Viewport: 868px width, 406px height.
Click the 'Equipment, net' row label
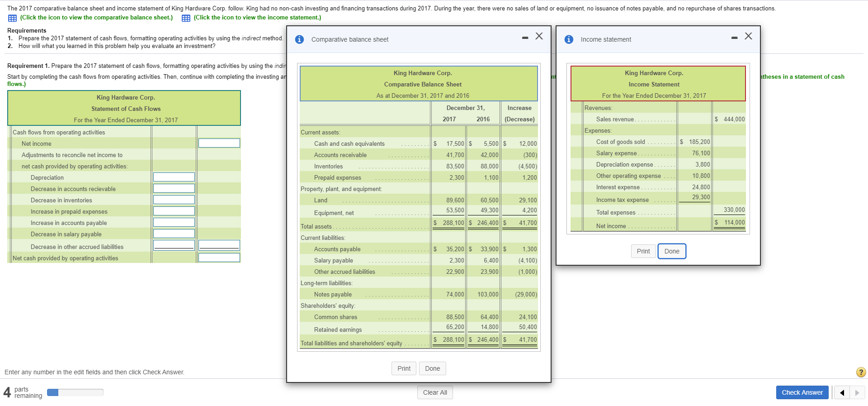334,213
